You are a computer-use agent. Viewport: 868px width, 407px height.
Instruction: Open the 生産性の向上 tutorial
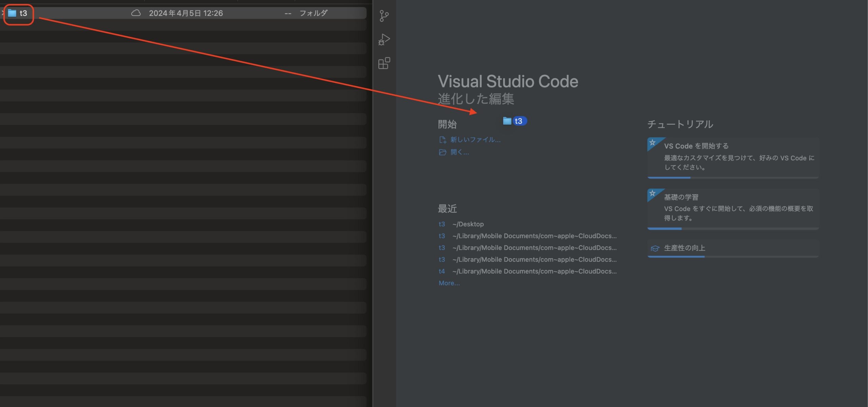733,248
